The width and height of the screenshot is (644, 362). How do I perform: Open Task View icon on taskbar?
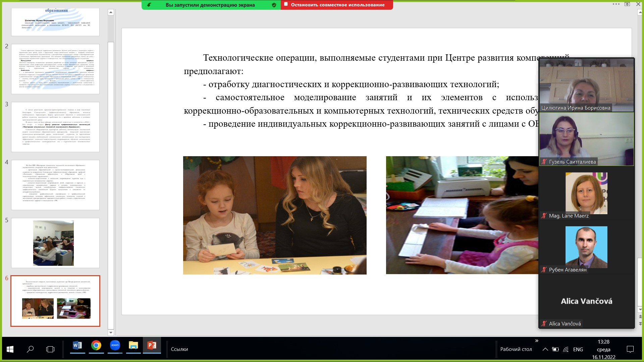point(50,349)
